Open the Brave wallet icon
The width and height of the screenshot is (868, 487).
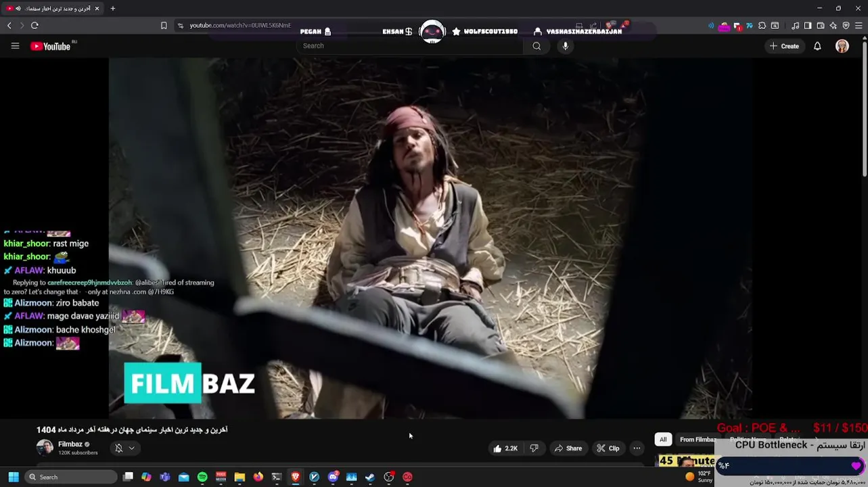[821, 26]
